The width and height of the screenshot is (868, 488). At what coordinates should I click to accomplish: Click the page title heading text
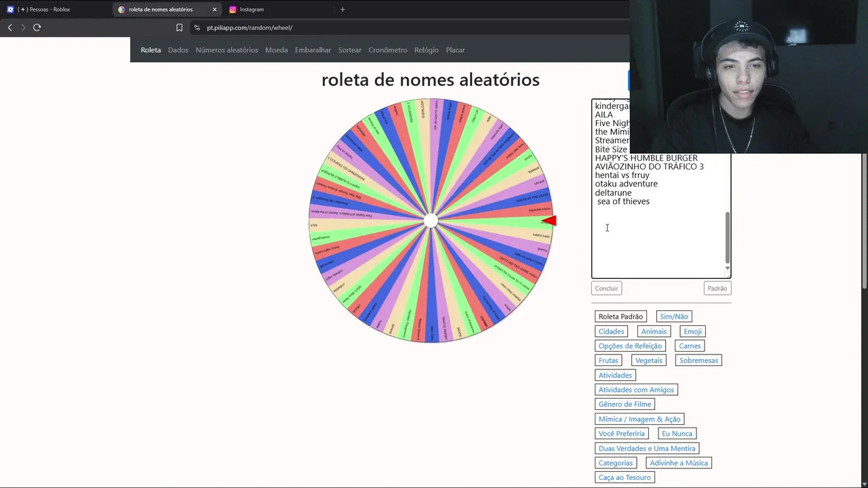tap(431, 79)
